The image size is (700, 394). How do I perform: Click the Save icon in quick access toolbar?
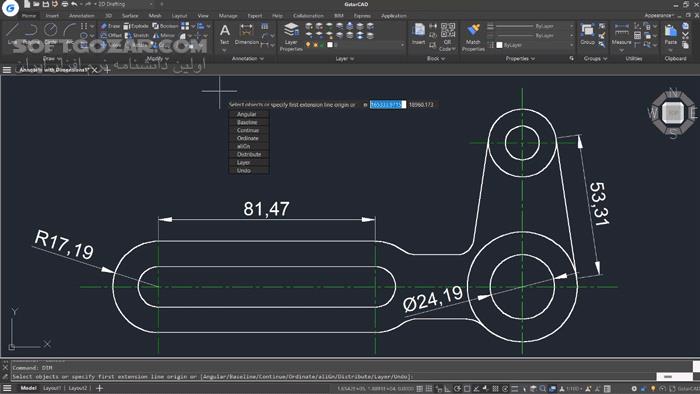[x=45, y=4]
